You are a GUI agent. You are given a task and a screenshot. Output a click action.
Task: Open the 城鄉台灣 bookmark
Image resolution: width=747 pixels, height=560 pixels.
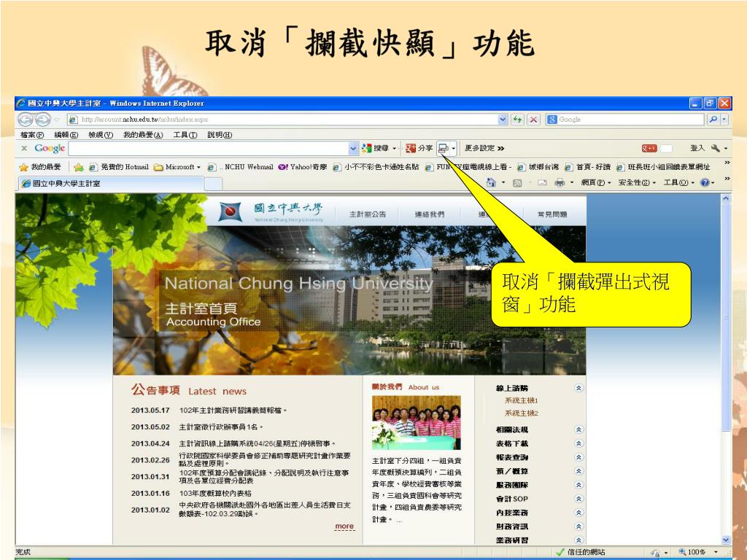pos(538,167)
